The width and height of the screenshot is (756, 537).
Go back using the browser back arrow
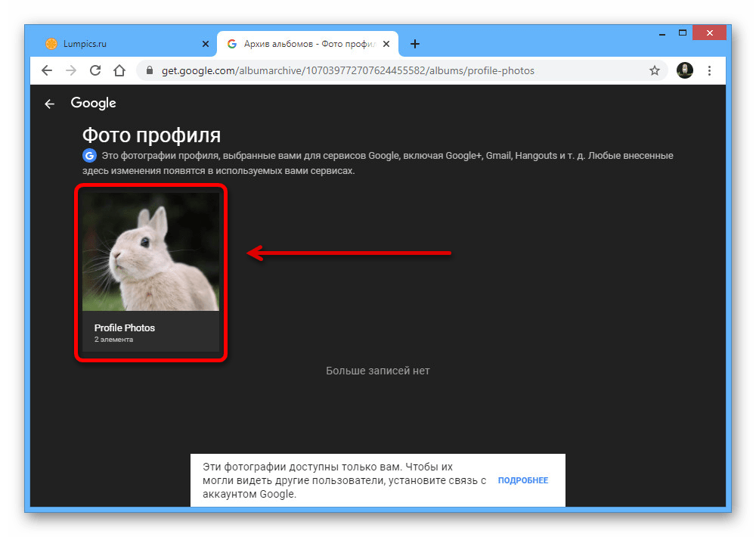47,70
